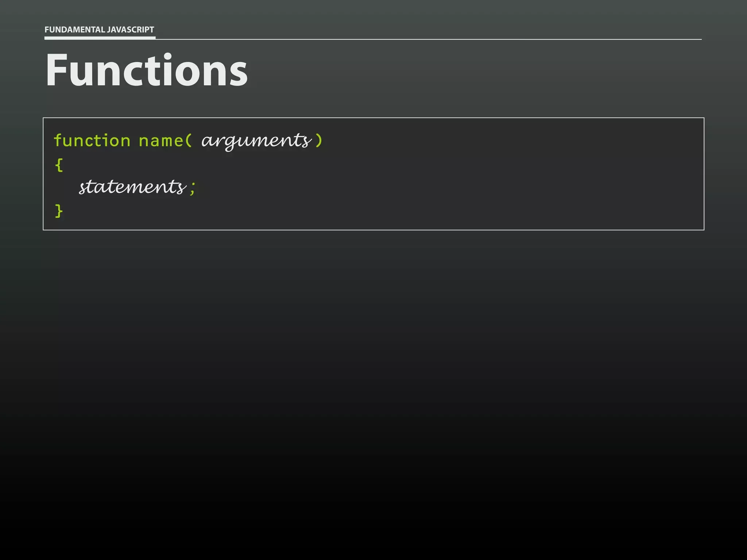Click the blank dark area below the code box
The height and width of the screenshot is (560, 747).
373,365
